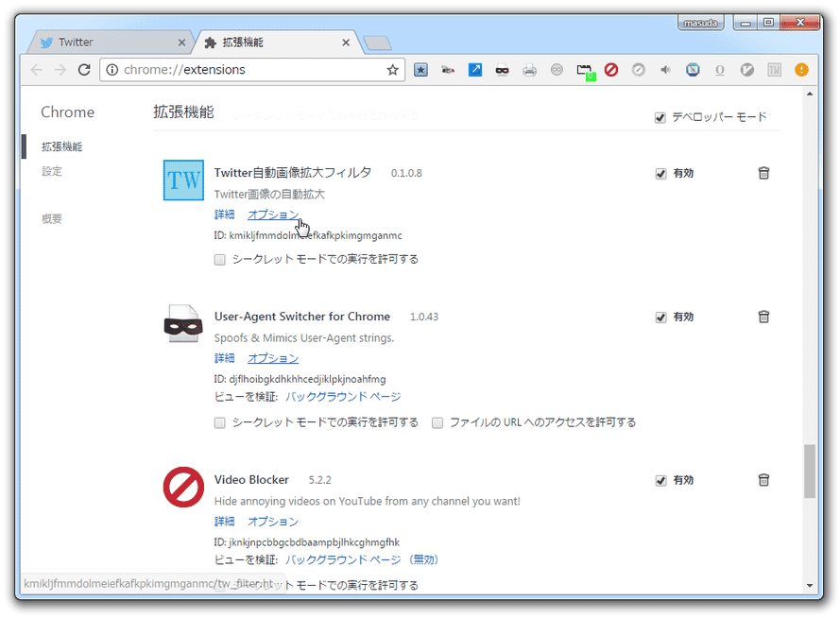Select 拡張機能 in the left sidebar

point(62,146)
